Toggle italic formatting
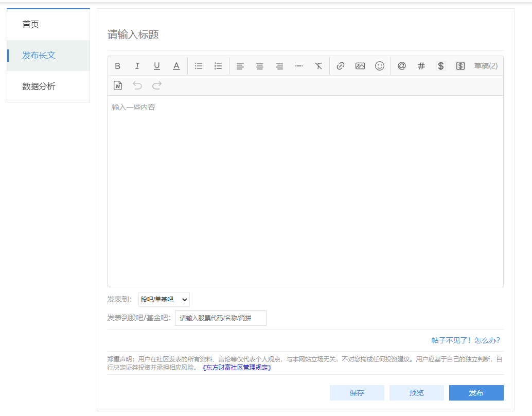 [x=137, y=66]
